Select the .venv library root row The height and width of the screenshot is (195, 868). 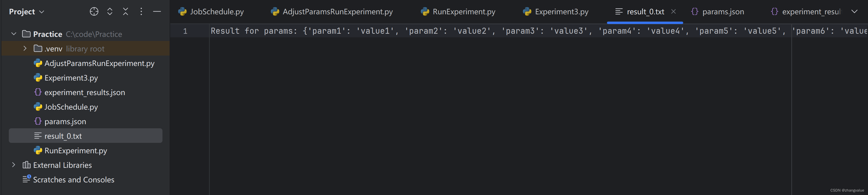86,48
